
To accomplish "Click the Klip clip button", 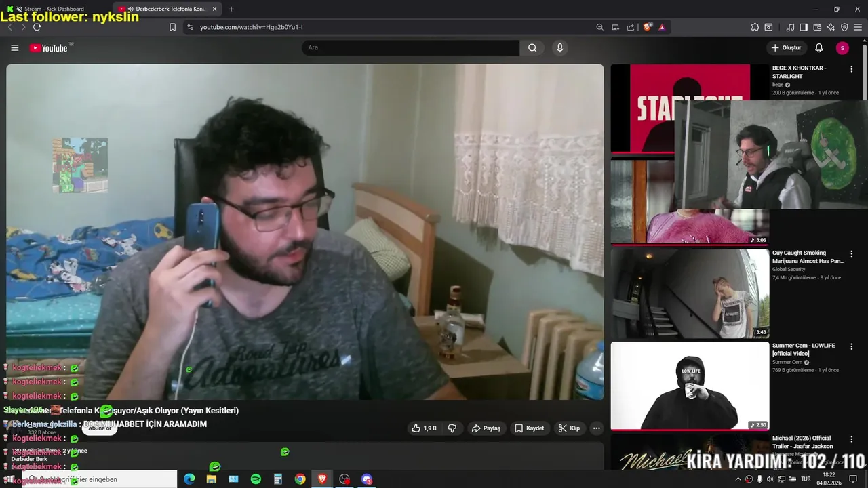I will 569,428.
